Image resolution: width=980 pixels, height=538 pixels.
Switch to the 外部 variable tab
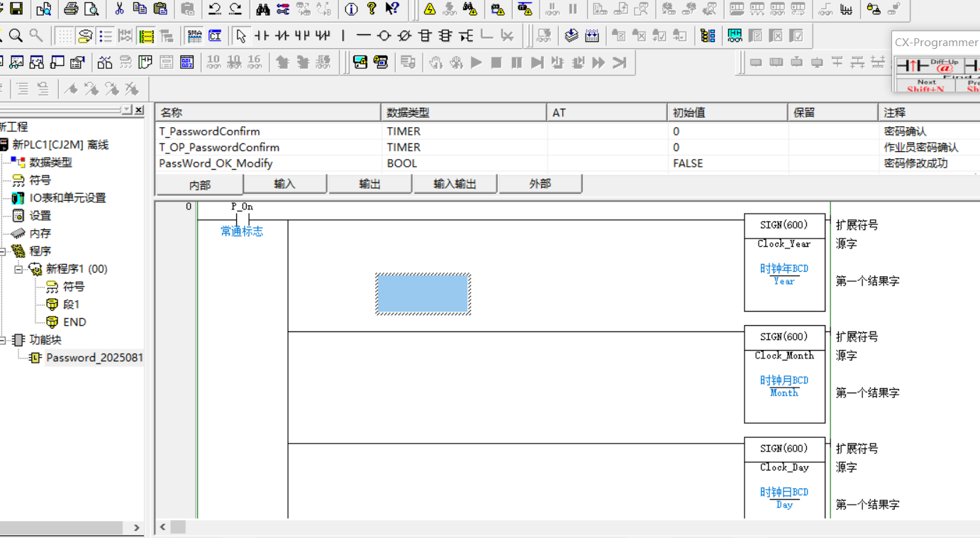(x=540, y=184)
